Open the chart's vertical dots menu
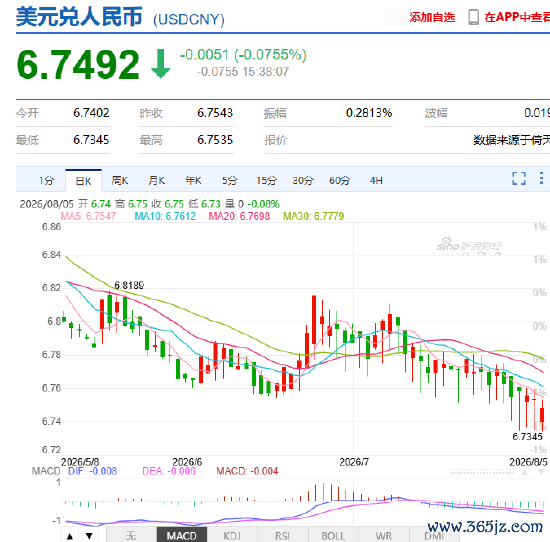 click(541, 178)
